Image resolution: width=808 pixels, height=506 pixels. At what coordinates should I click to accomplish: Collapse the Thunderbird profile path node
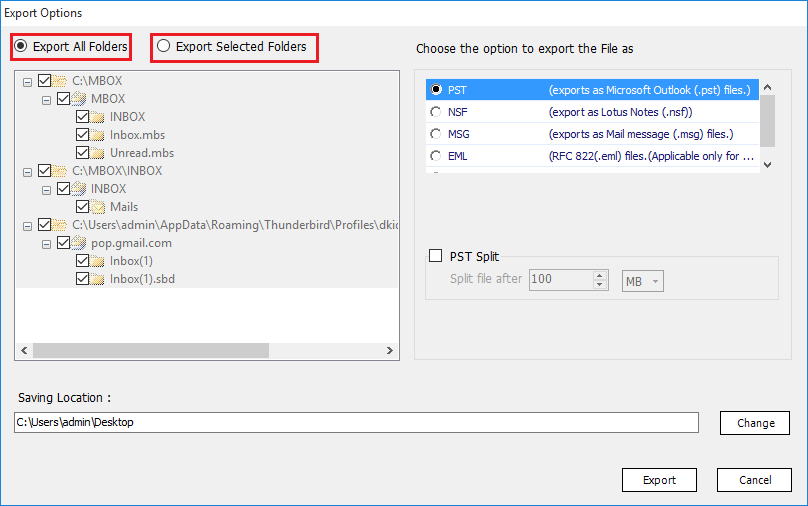click(x=27, y=226)
